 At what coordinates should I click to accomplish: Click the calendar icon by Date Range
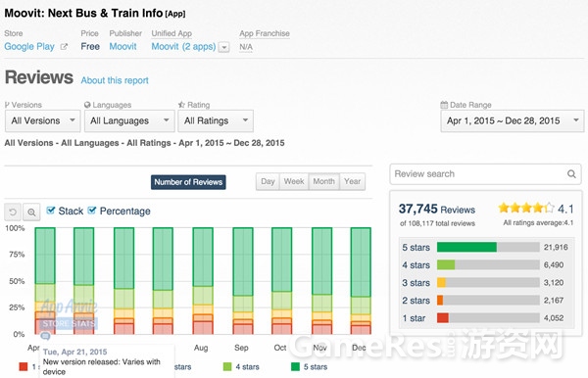[444, 105]
